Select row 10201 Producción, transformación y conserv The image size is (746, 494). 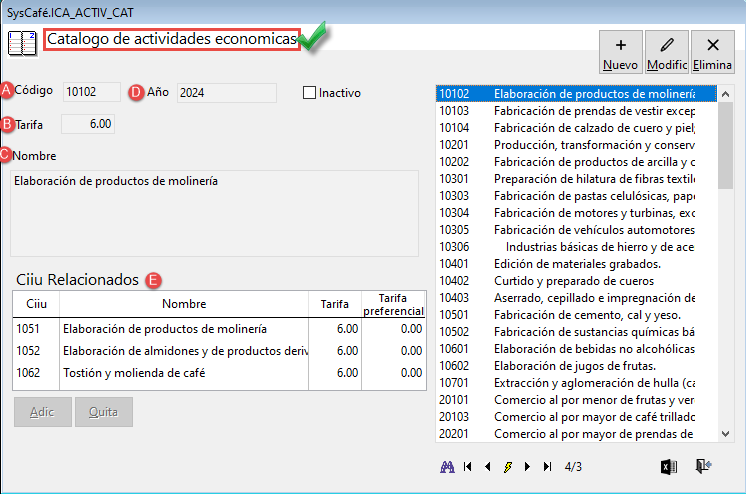[576, 145]
